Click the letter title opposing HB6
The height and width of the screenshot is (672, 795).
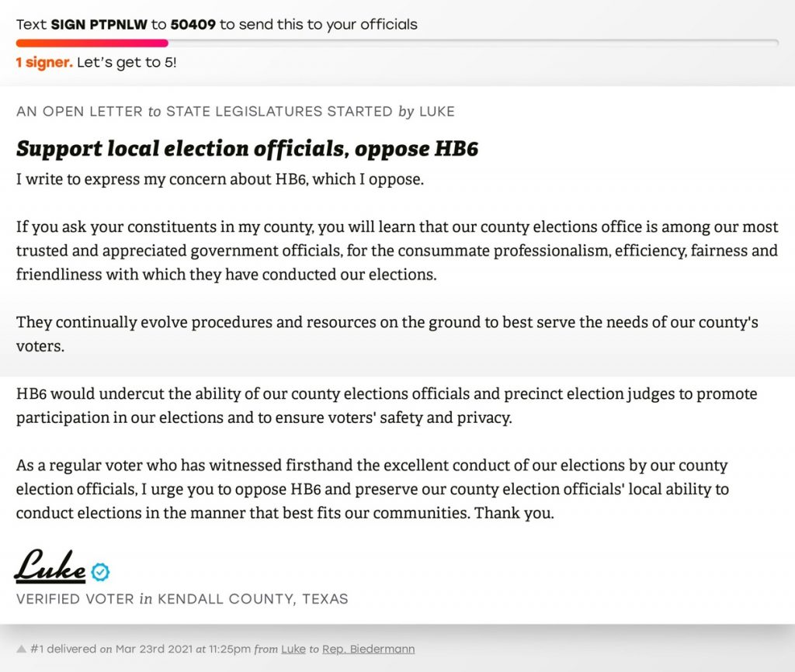247,148
